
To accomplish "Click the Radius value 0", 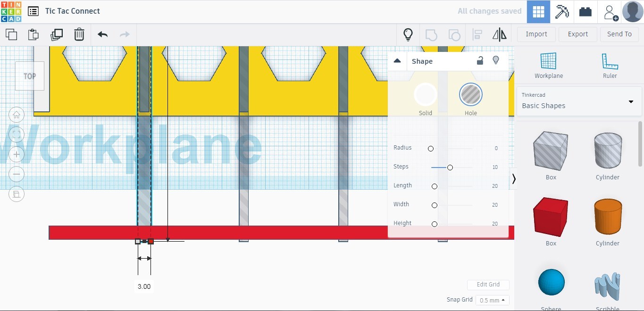I will pyautogui.click(x=496, y=148).
